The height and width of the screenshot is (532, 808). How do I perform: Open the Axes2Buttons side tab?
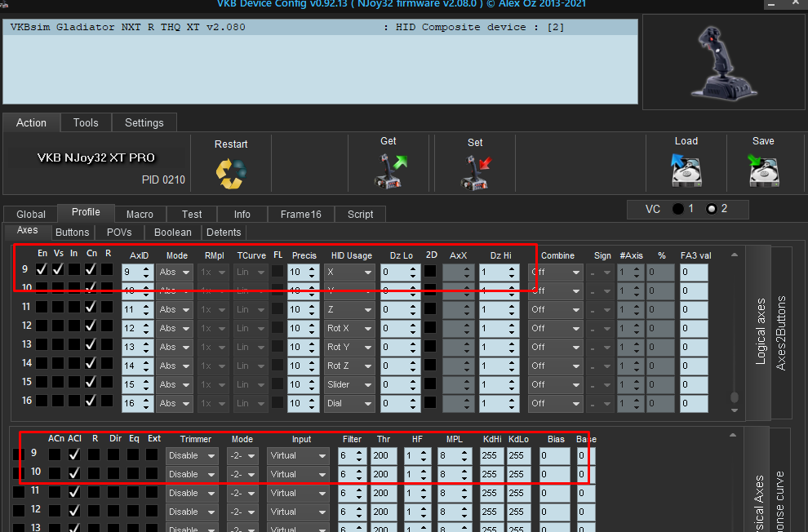point(781,333)
